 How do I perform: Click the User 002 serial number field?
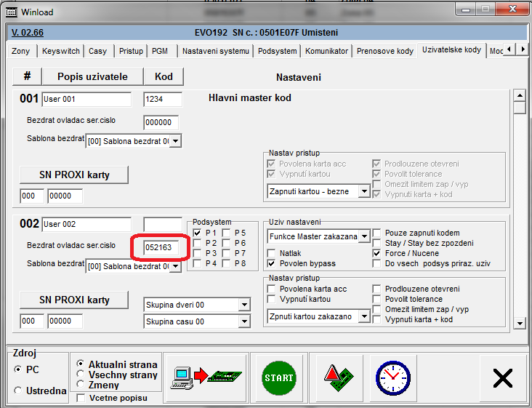[161, 247]
